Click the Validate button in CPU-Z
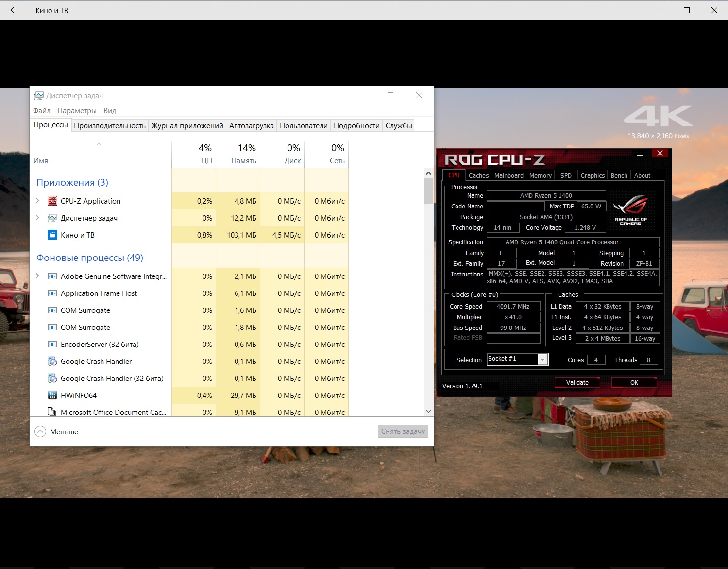 (577, 382)
